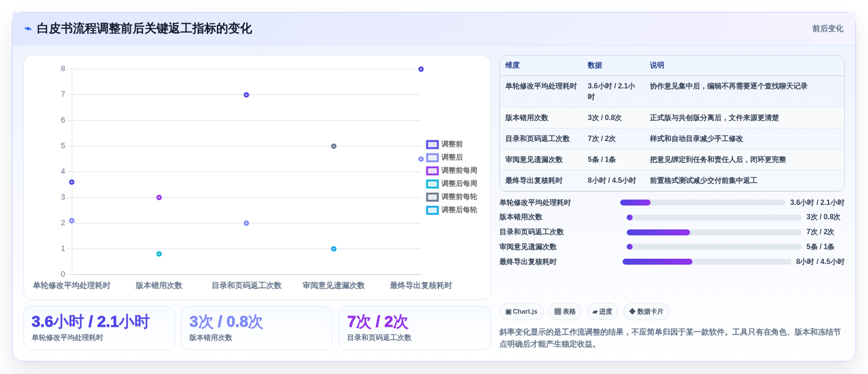Click the 调整后每轮 point at value 1
Image resolution: width=868 pixels, height=374 pixels.
point(334,249)
